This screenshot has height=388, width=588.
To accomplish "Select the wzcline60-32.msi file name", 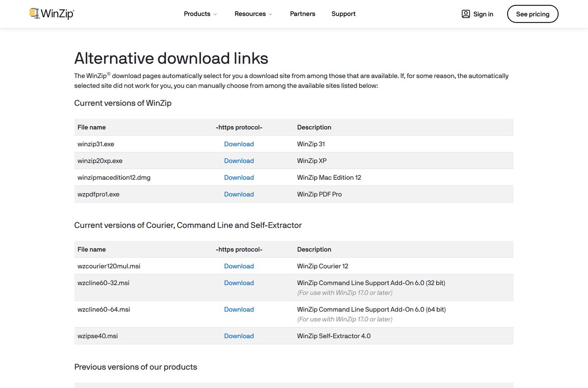I will point(103,283).
